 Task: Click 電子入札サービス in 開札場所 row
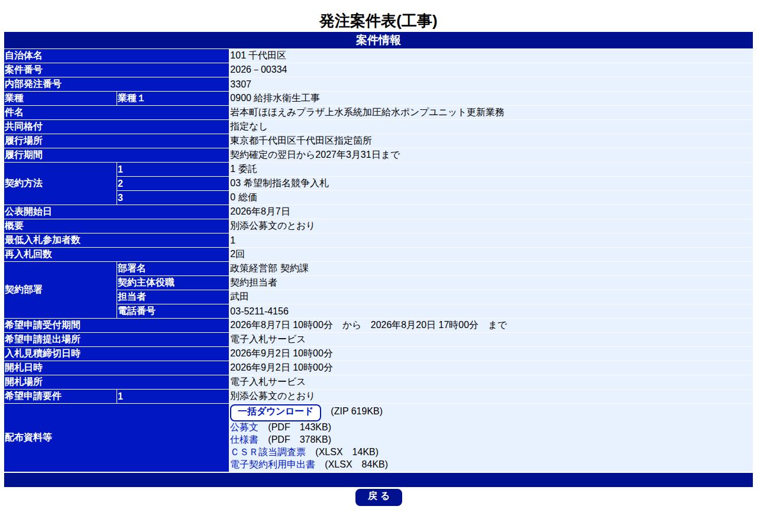[268, 382]
